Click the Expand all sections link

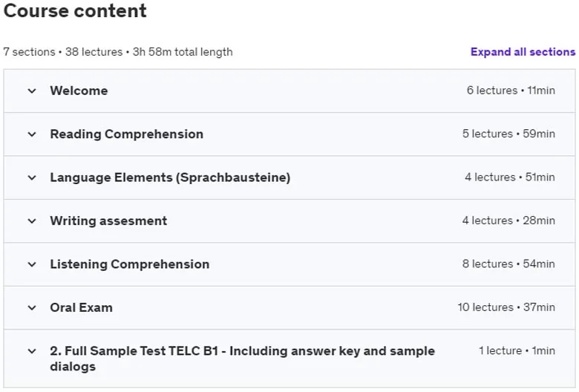tap(523, 52)
